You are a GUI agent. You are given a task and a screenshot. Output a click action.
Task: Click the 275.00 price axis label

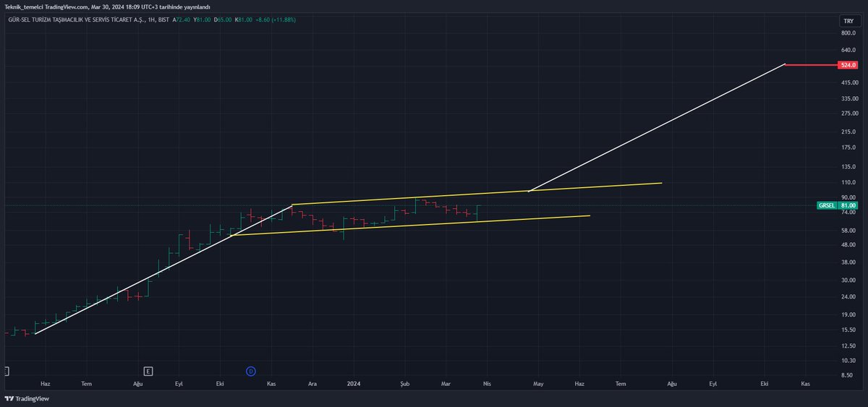[848, 113]
